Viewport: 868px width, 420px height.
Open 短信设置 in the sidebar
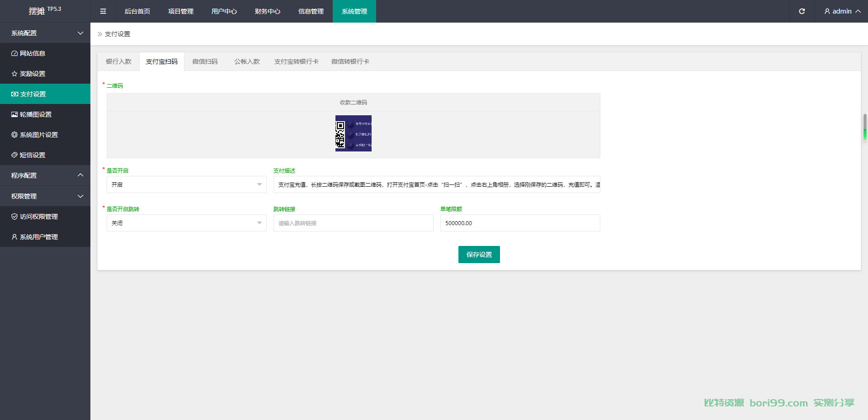tap(45, 155)
